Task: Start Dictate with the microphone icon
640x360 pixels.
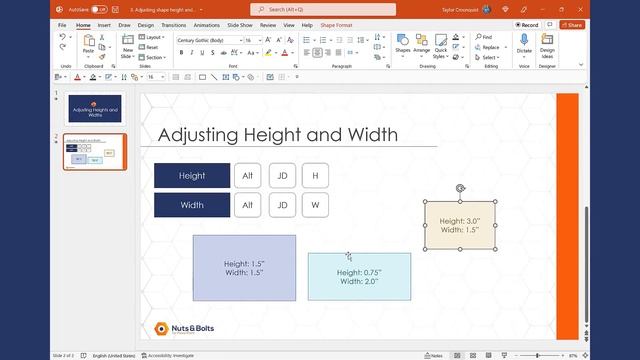Action: [x=524, y=40]
